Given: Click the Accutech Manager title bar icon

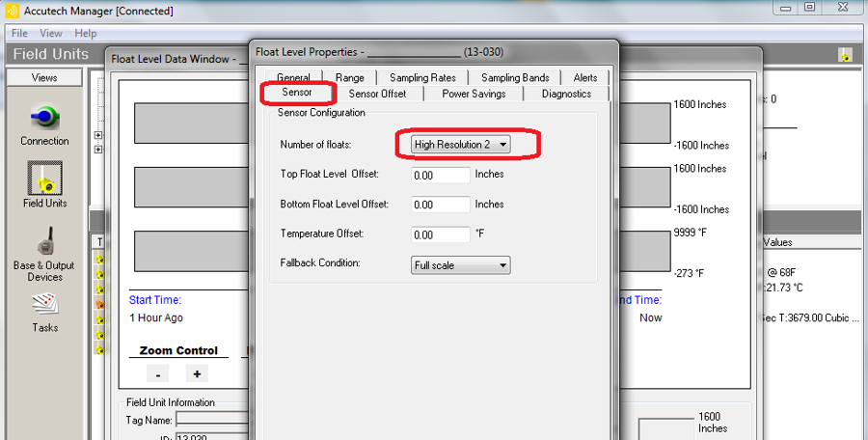Looking at the screenshot, I should click(x=12, y=11).
